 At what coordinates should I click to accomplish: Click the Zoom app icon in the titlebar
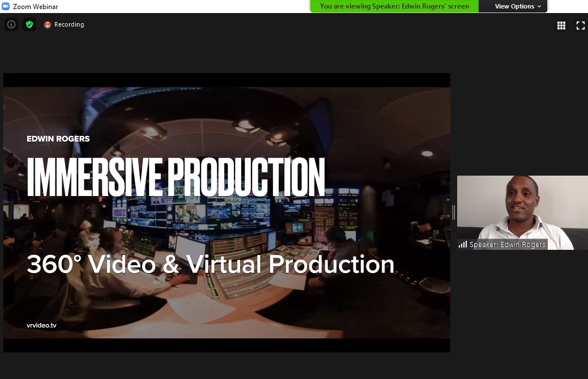tap(6, 6)
